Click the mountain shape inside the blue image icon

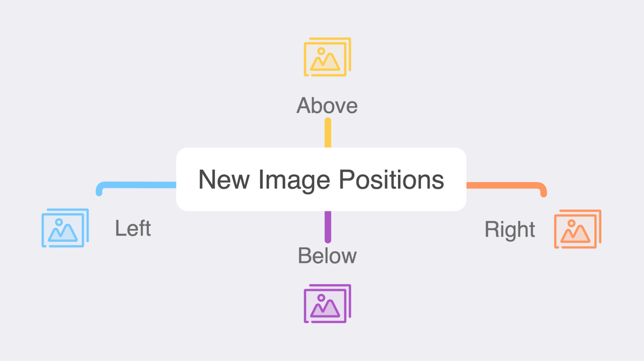click(63, 233)
